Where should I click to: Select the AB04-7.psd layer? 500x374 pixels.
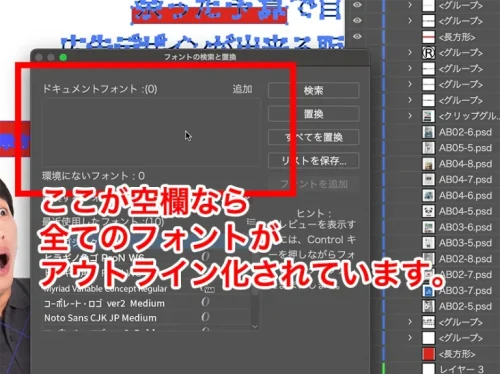pyautogui.click(x=465, y=179)
